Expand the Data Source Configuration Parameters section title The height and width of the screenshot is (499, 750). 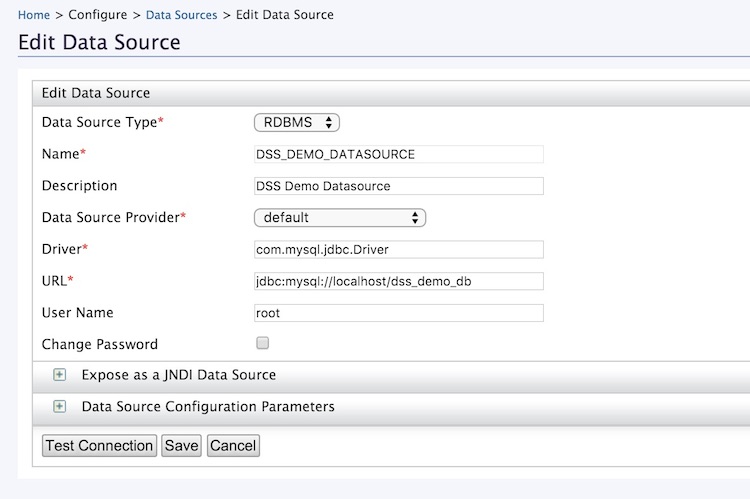[x=207, y=407]
